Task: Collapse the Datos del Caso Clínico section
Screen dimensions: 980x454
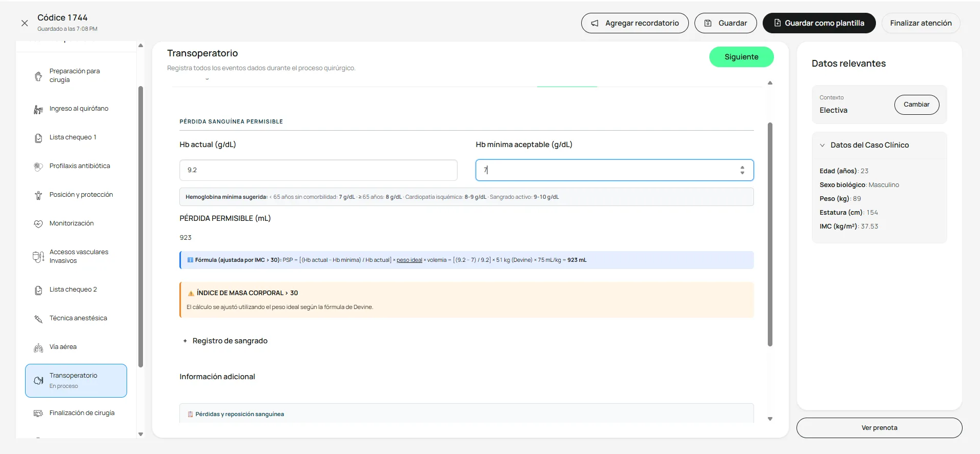Action: click(822, 145)
